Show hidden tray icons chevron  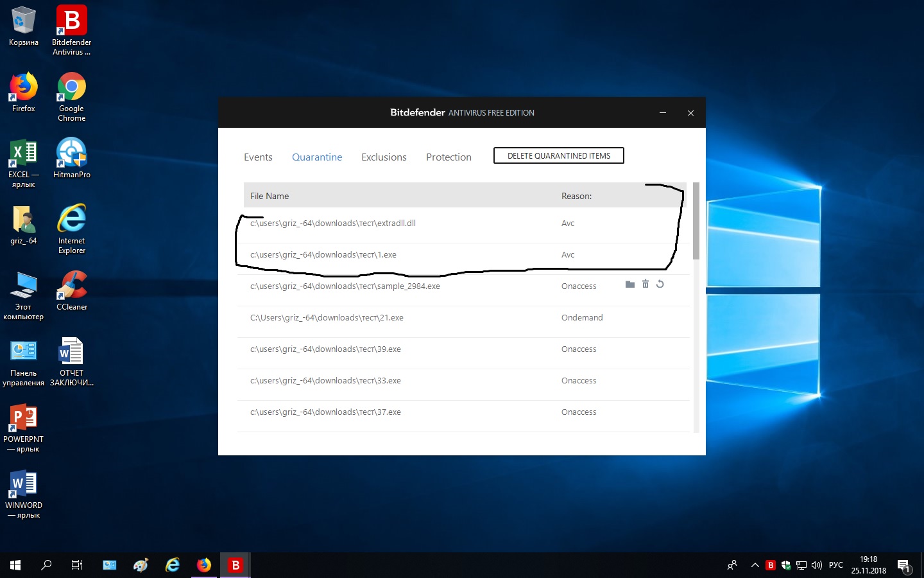755,565
